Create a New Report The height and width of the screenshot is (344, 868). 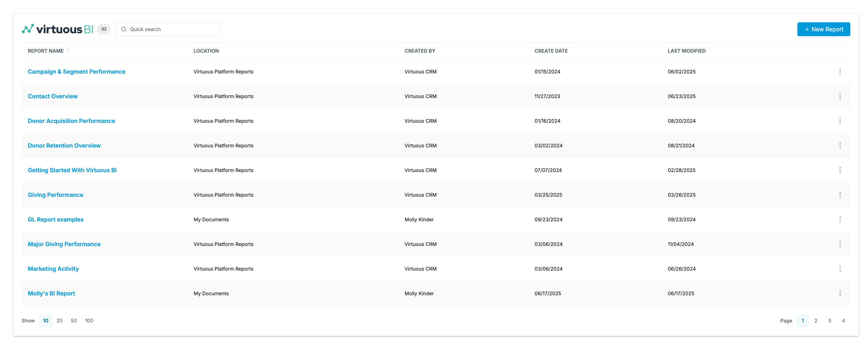(x=823, y=29)
